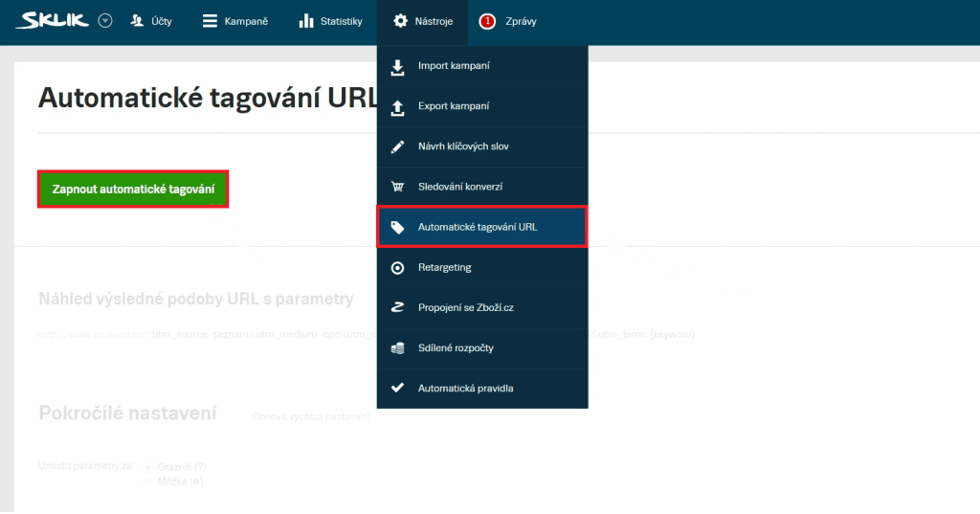Go to Statistiky in top navigation

tap(330, 21)
